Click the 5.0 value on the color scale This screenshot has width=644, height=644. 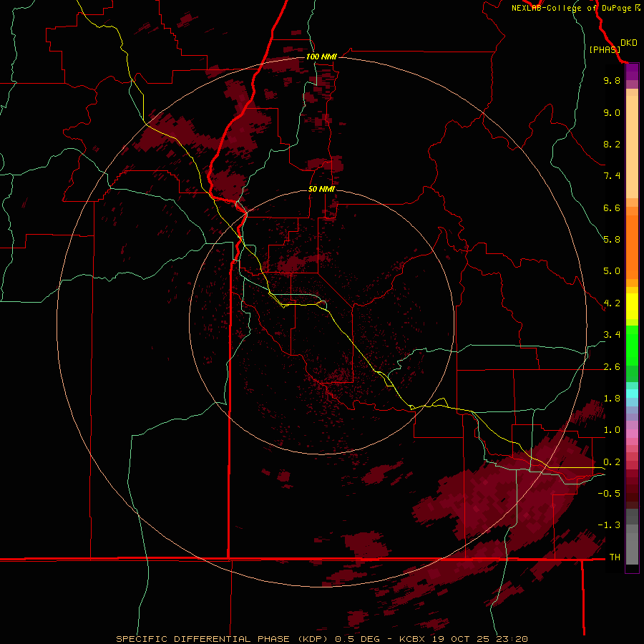click(x=612, y=271)
